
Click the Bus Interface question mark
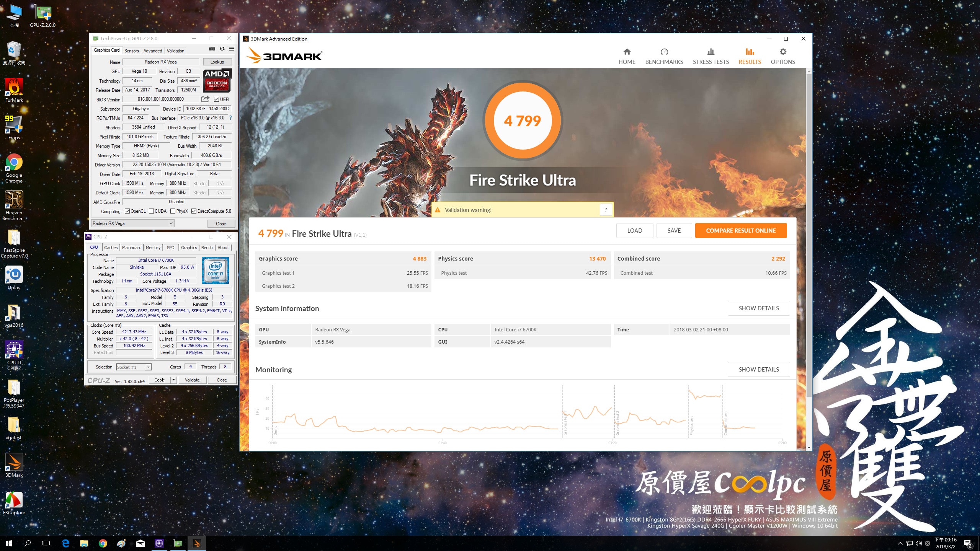click(x=230, y=118)
